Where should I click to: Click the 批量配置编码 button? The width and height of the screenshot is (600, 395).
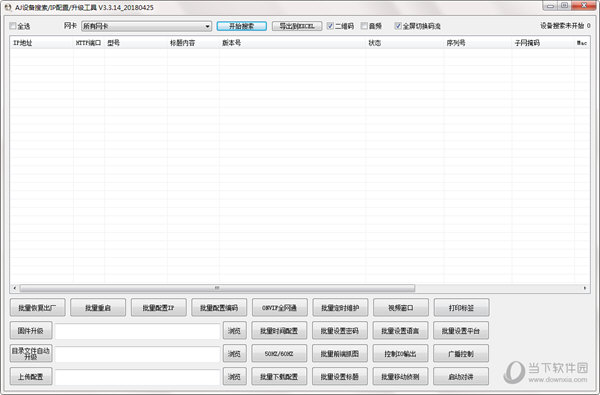click(219, 307)
